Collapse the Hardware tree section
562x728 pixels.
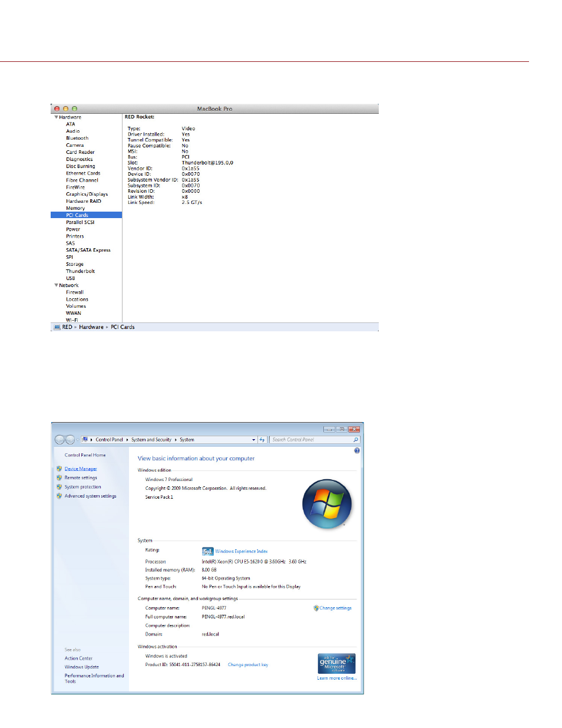point(56,117)
